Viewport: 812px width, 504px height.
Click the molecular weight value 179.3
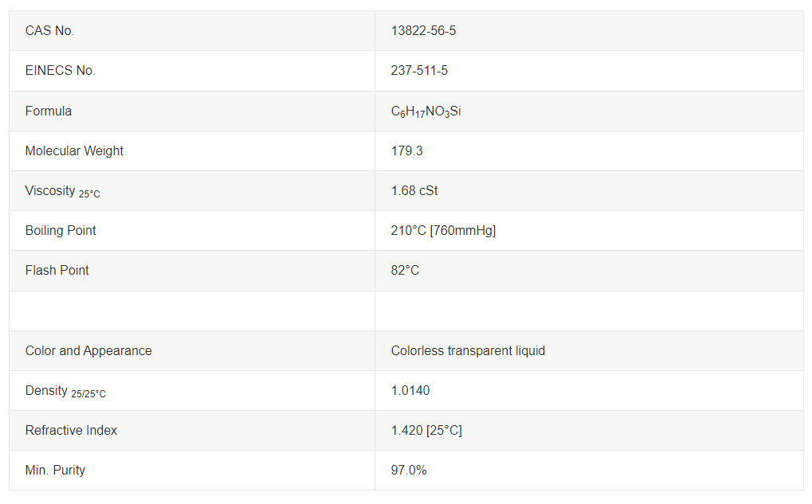(406, 151)
